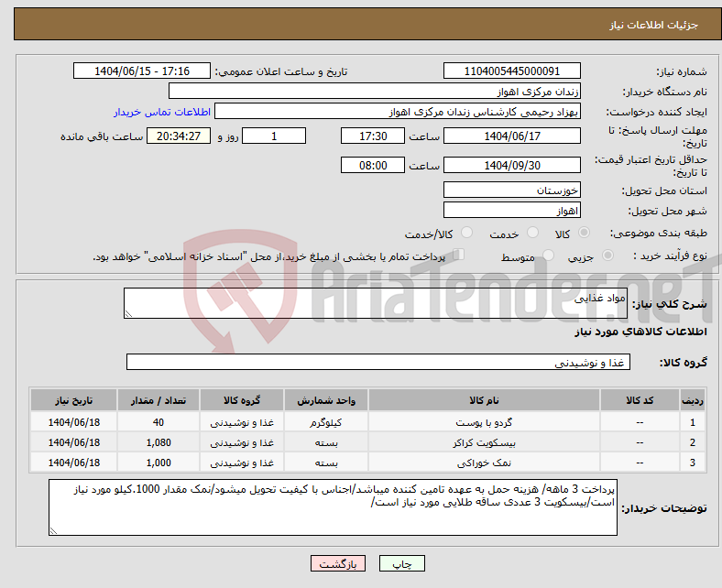Click the price validity date 1404/09/30
The image size is (722, 588).
511,165
